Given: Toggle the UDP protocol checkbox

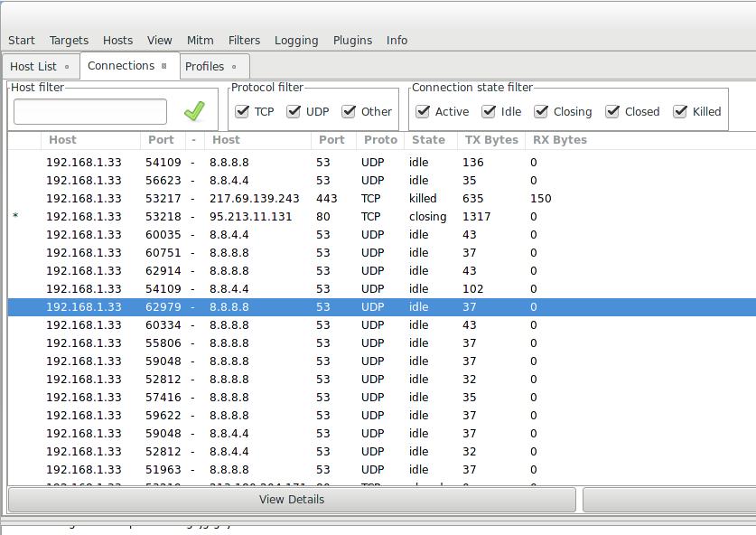Looking at the screenshot, I should click(294, 111).
